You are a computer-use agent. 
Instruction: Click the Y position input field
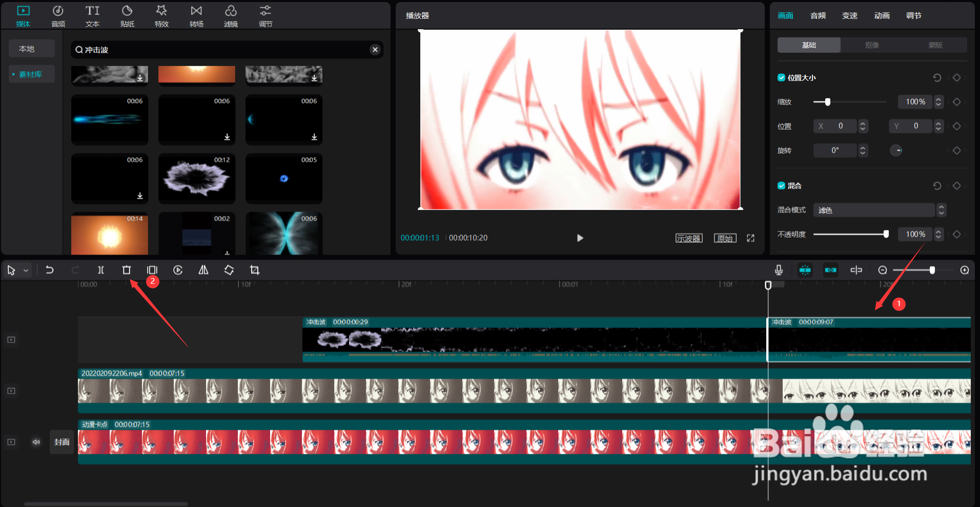coord(910,126)
